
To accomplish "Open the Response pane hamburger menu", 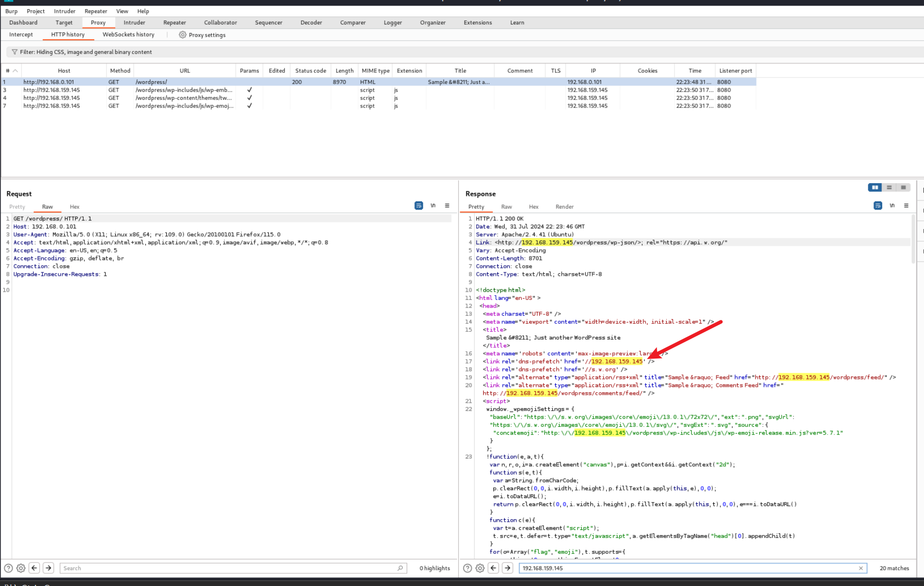I will pyautogui.click(x=906, y=206).
